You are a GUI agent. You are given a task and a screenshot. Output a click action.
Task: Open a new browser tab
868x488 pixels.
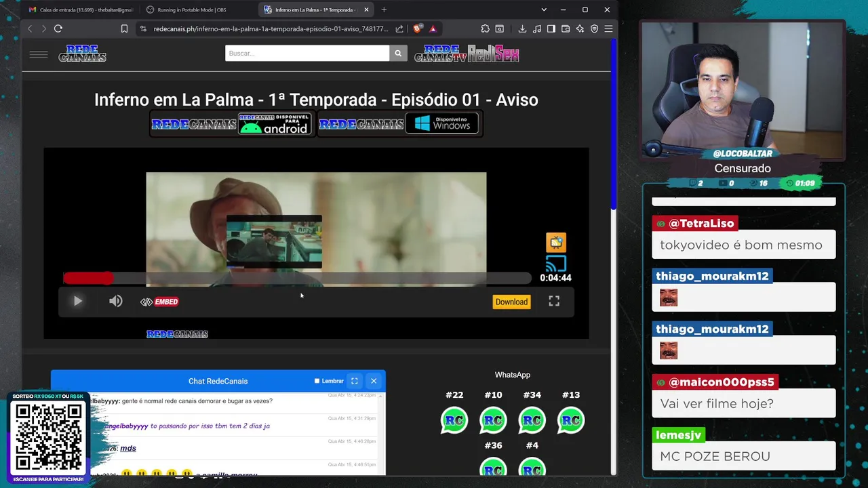pyautogui.click(x=384, y=9)
